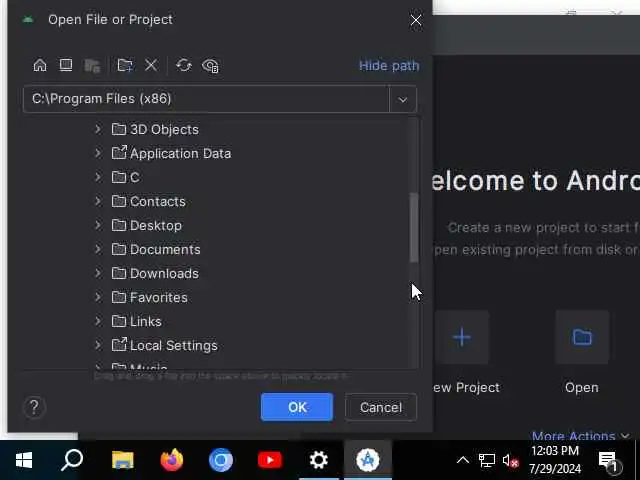Expand the Favorites folder chevron
640x480 pixels.
pyautogui.click(x=98, y=298)
